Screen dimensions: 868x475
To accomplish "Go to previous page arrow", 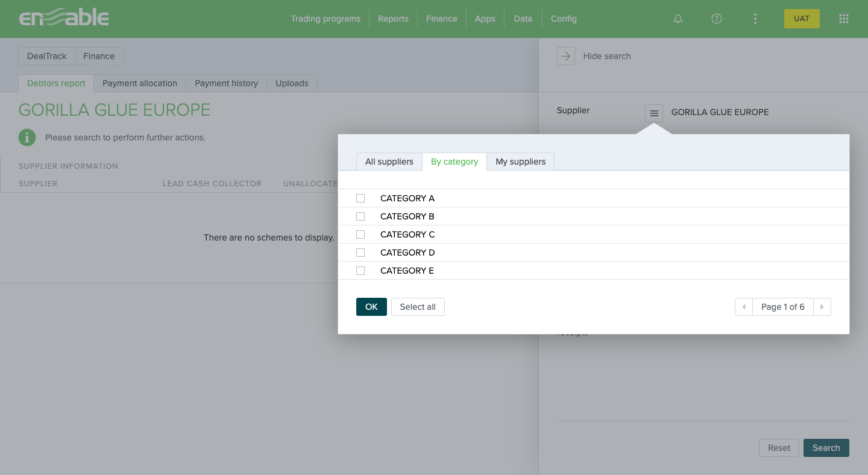I will [x=744, y=307].
